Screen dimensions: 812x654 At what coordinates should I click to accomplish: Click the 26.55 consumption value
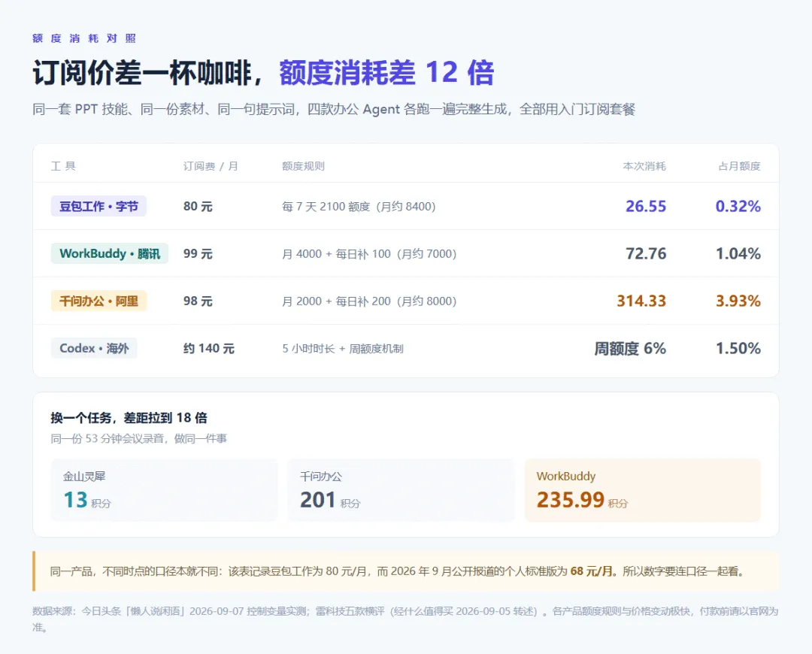point(646,206)
